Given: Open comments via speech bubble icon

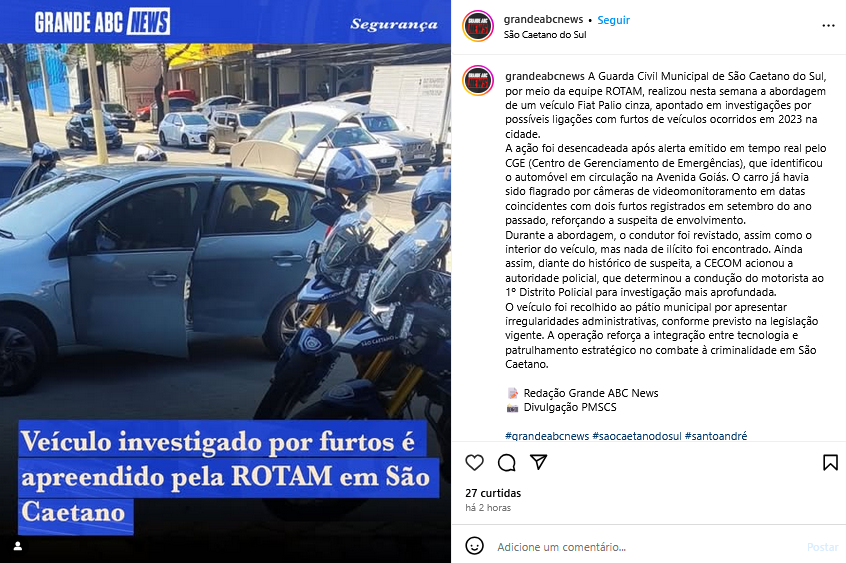Looking at the screenshot, I should tap(507, 463).
